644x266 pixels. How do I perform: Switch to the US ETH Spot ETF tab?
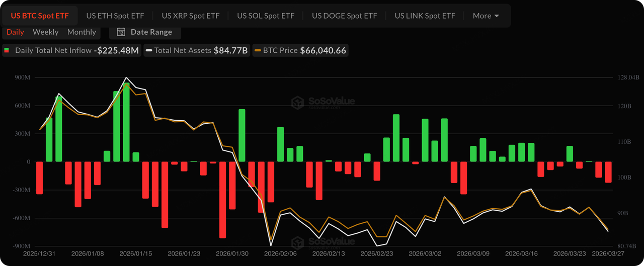(115, 16)
